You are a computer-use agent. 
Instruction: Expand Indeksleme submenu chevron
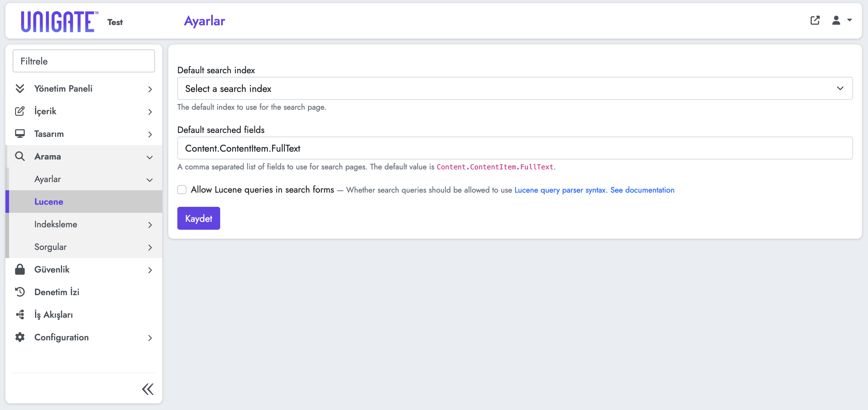click(150, 225)
